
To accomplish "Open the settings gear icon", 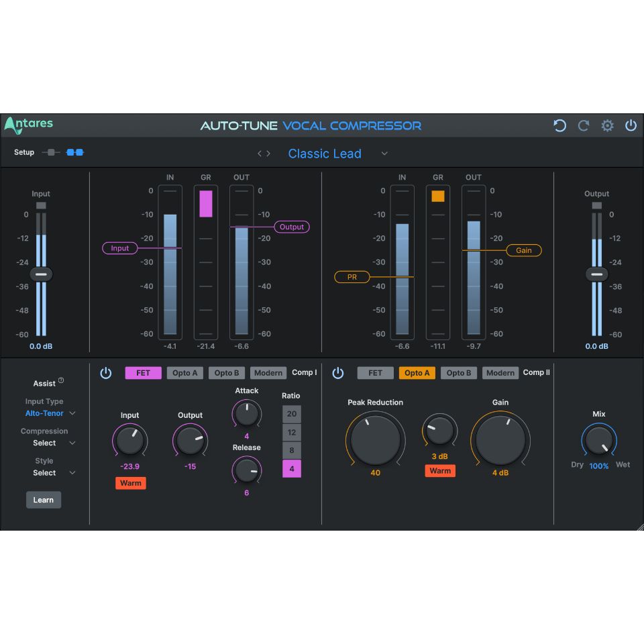I will click(x=607, y=125).
